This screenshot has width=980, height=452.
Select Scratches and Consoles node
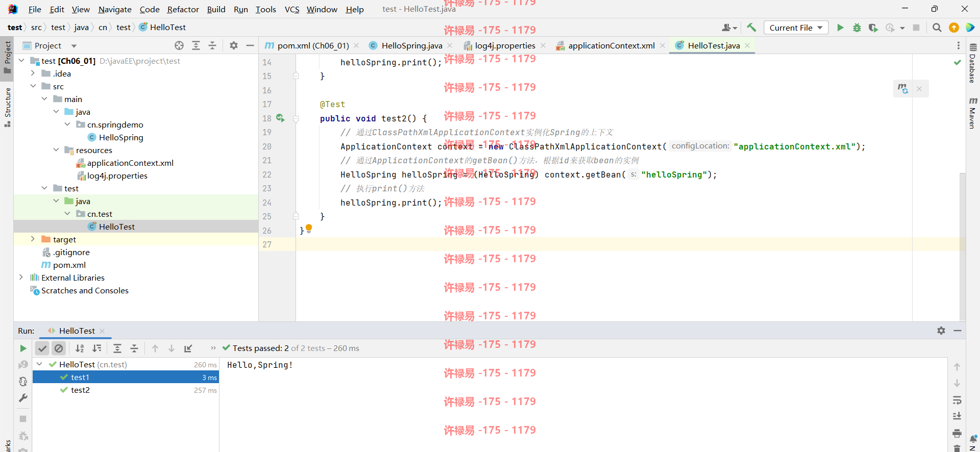click(x=85, y=290)
